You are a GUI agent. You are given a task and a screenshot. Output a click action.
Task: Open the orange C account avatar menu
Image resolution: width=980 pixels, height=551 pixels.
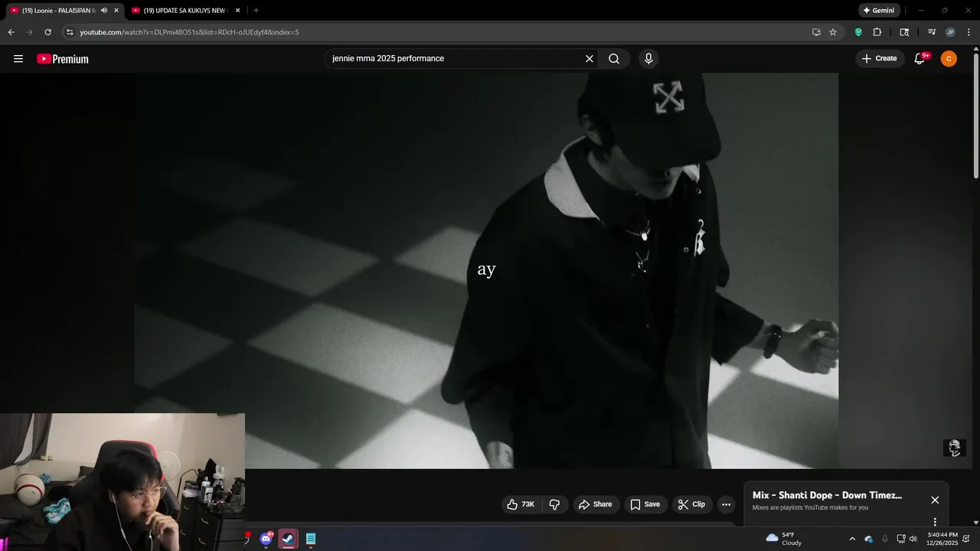949,59
